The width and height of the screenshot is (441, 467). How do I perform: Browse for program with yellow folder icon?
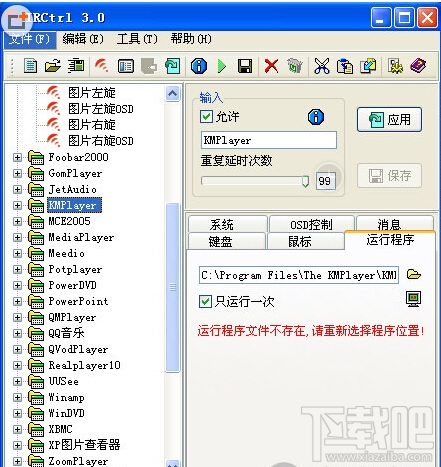pyautogui.click(x=414, y=274)
